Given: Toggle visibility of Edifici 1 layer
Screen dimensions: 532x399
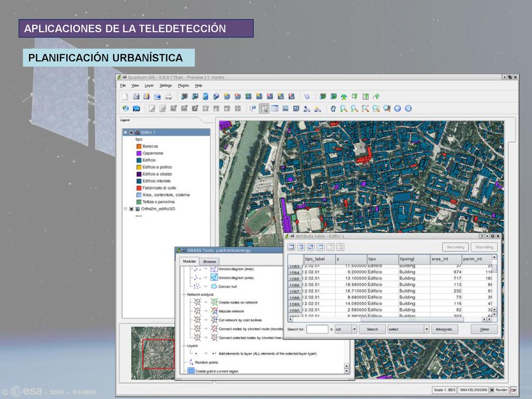Looking at the screenshot, I should coord(131,132).
